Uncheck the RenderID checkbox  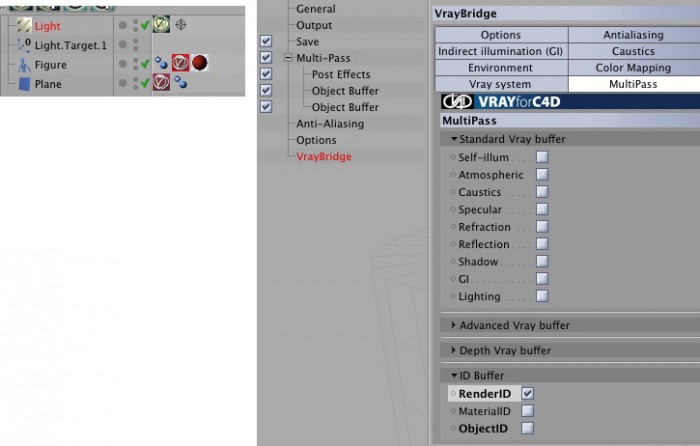(528, 393)
